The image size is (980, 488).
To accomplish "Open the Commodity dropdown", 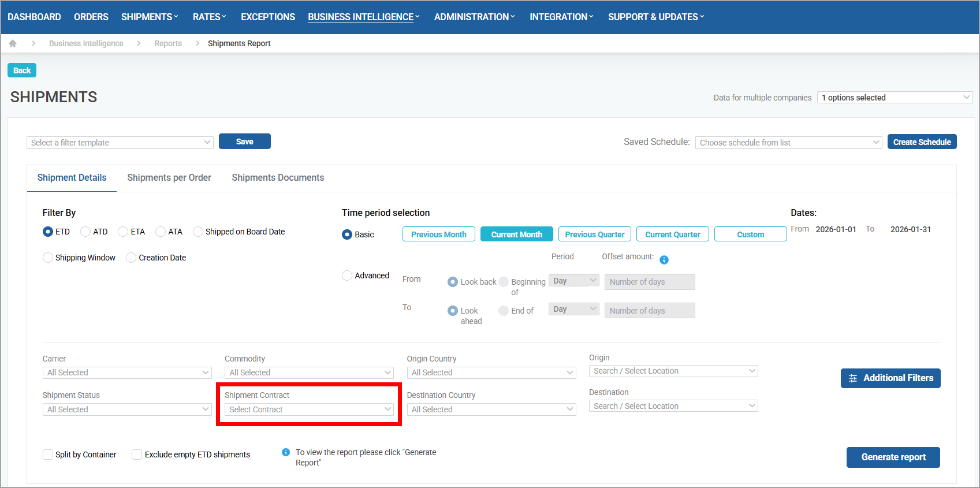I will click(309, 373).
